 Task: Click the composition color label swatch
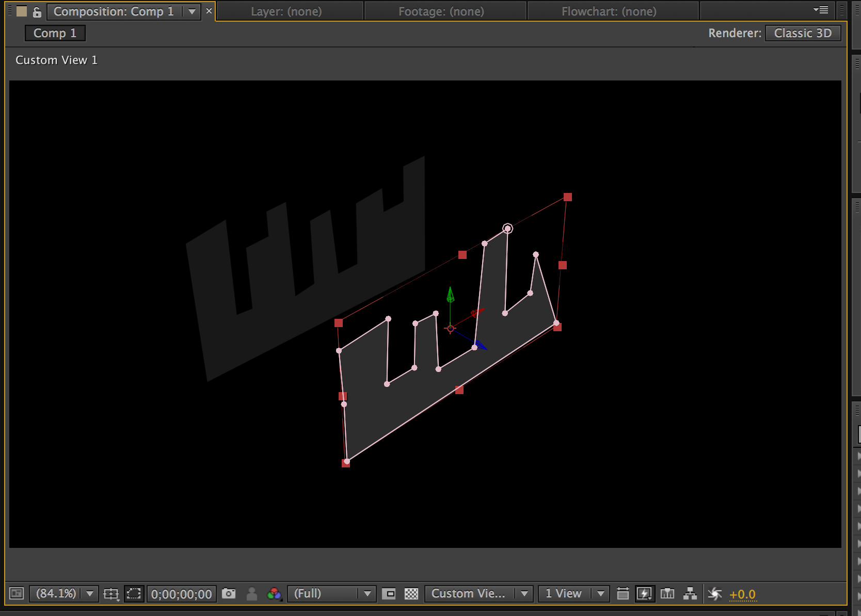click(x=22, y=11)
